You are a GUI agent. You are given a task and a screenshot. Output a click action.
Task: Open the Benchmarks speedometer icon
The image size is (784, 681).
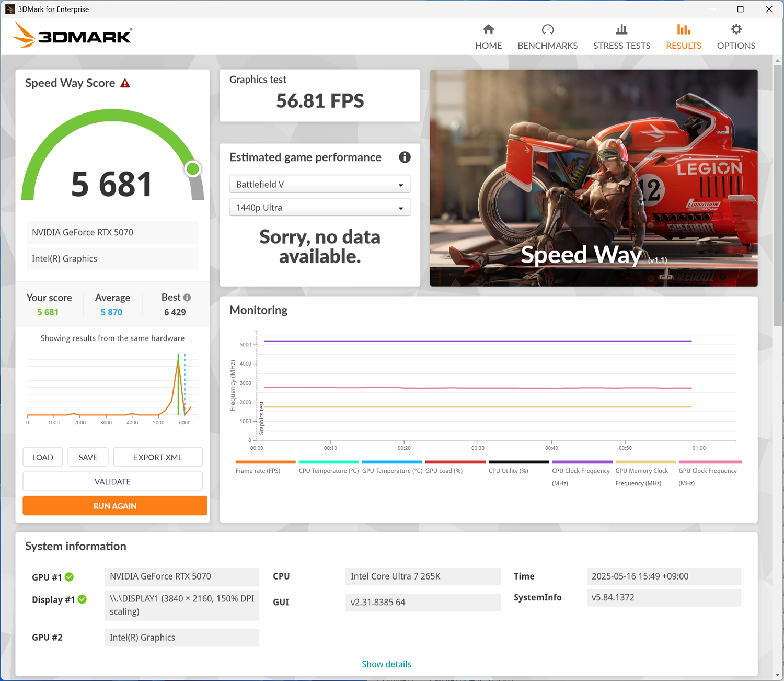pyautogui.click(x=547, y=29)
